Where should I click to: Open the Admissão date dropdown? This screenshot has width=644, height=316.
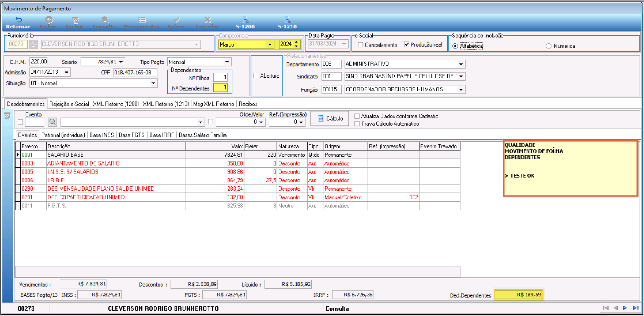tap(67, 73)
